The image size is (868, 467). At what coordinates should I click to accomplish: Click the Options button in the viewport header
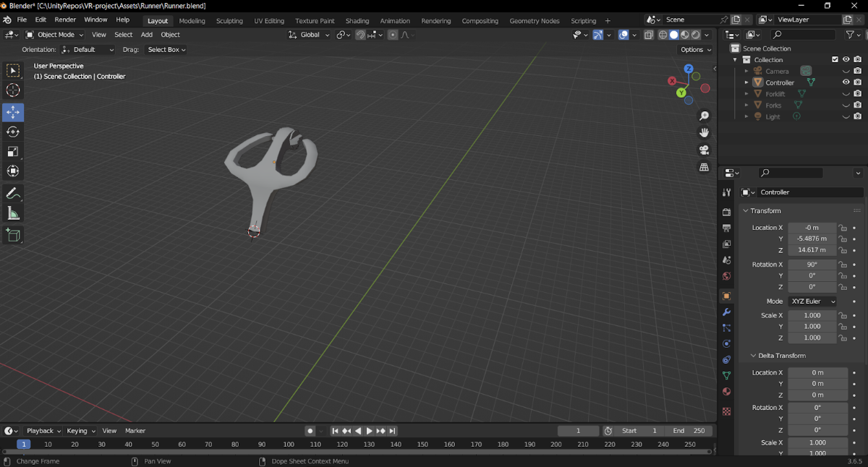click(696, 50)
